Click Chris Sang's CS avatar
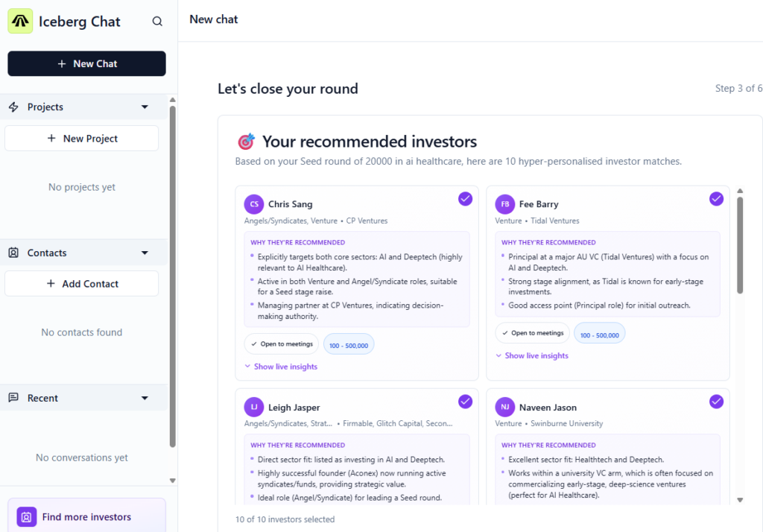Screen dimensions: 763x532 point(254,204)
